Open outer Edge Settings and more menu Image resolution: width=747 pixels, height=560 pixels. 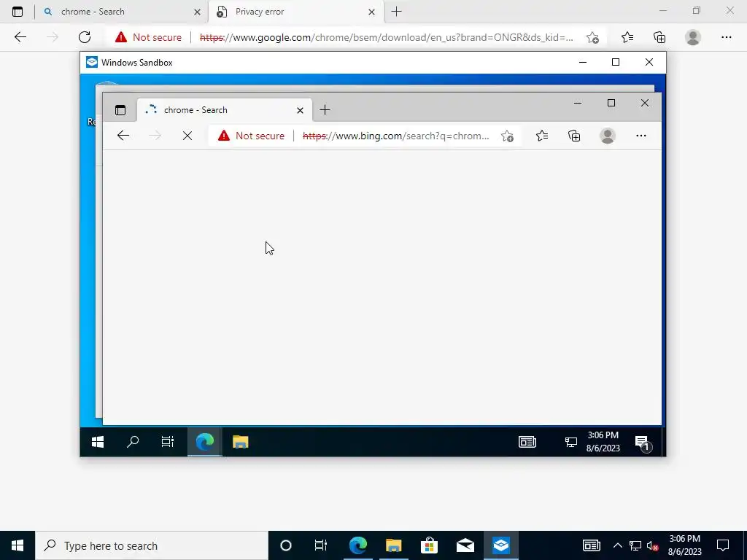pyautogui.click(x=726, y=37)
